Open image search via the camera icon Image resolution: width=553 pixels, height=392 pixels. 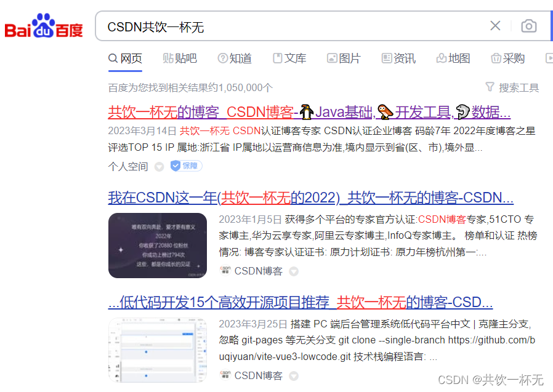528,26
